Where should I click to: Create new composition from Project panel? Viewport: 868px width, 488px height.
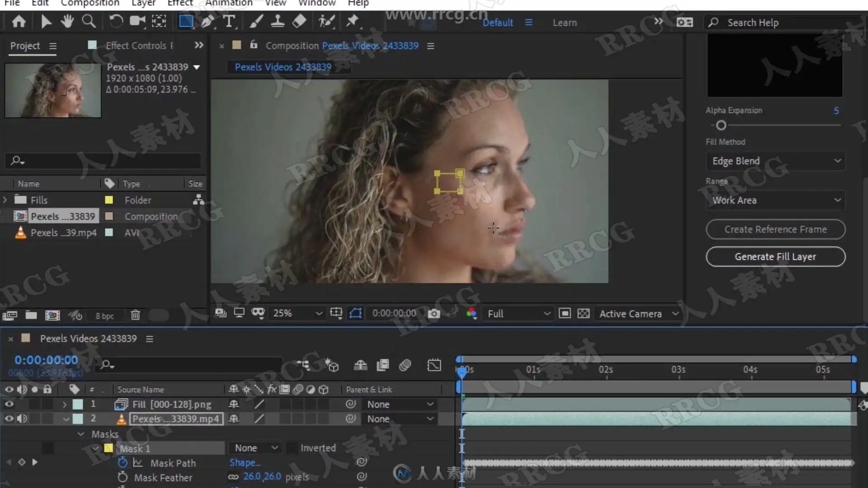pos(52,315)
